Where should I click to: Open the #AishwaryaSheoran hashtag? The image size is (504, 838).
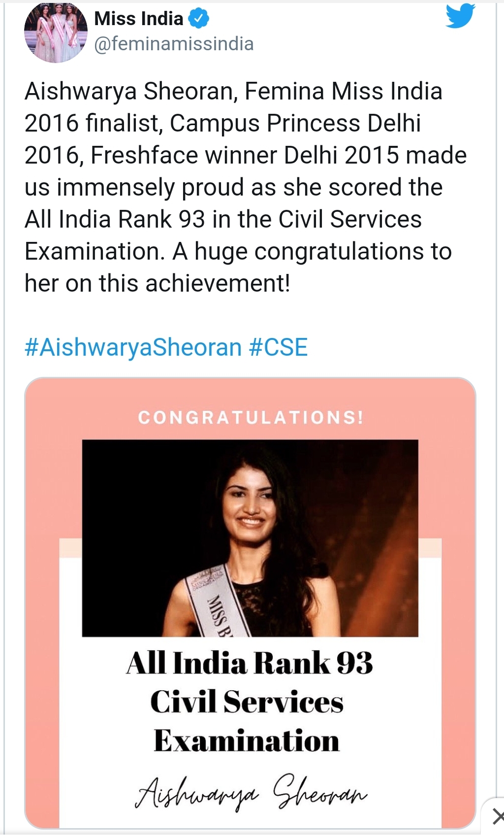click(x=133, y=347)
